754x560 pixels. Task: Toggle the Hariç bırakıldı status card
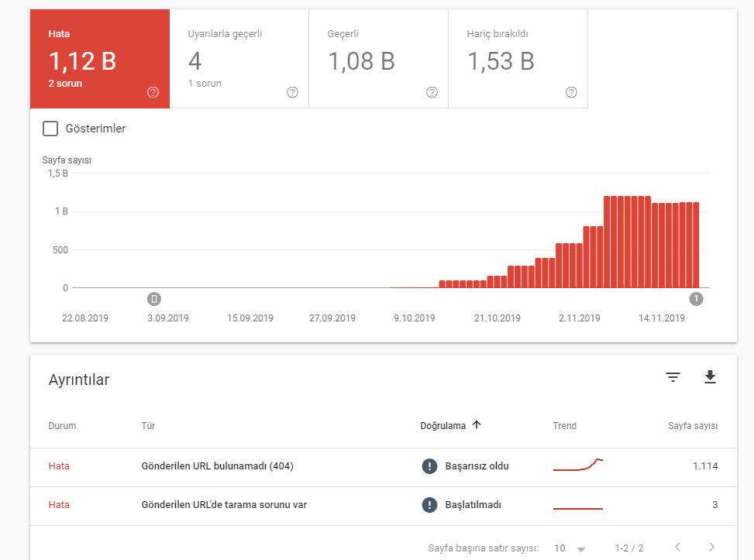point(518,59)
